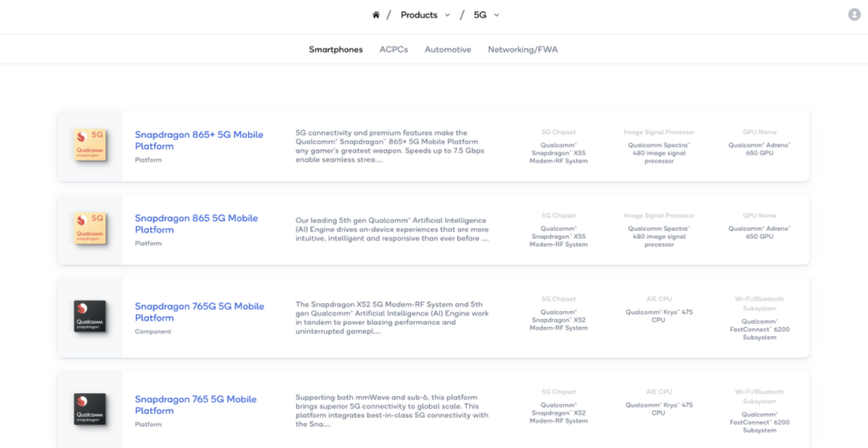Open Snapdragon 865 5G Mobile Platform link
868x448 pixels.
196,224
